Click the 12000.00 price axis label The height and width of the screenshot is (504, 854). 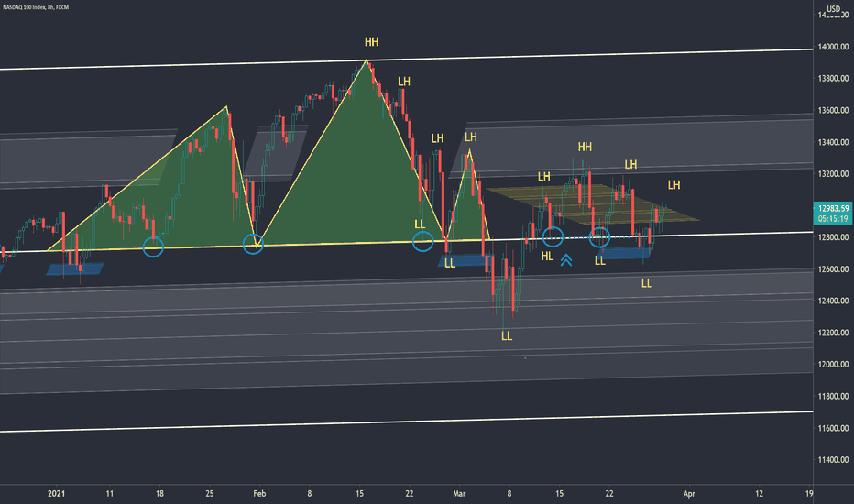click(x=833, y=364)
